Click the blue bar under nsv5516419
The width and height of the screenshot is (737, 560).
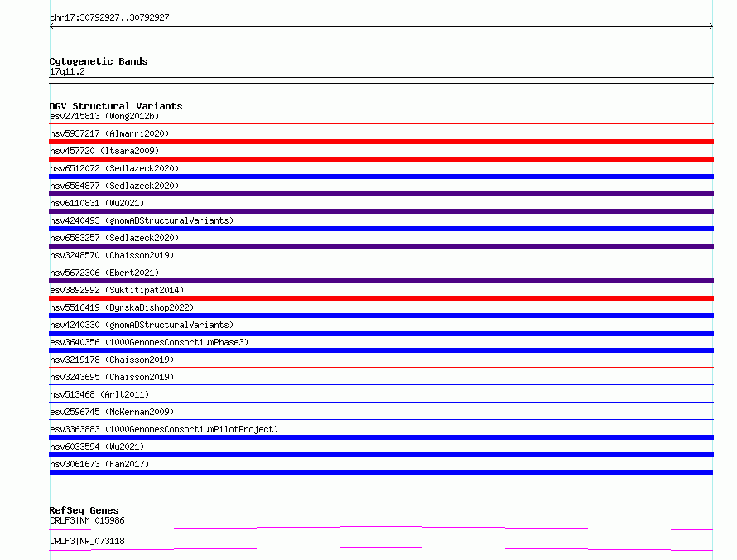pyautogui.click(x=381, y=316)
